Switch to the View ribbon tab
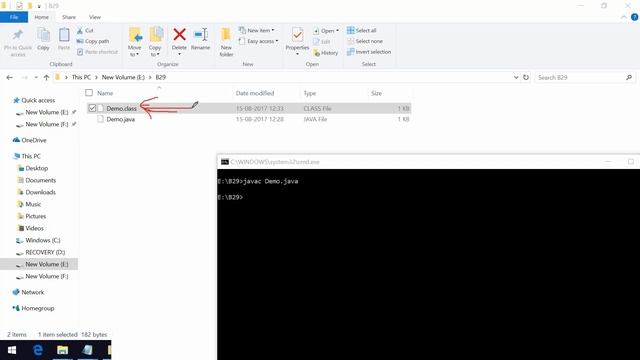 95,17
